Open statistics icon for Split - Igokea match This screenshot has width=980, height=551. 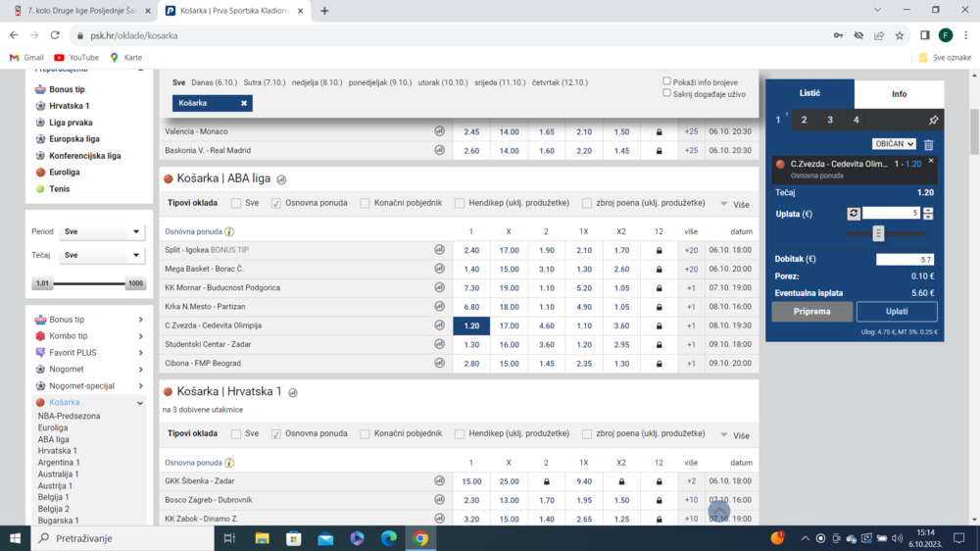(x=440, y=250)
